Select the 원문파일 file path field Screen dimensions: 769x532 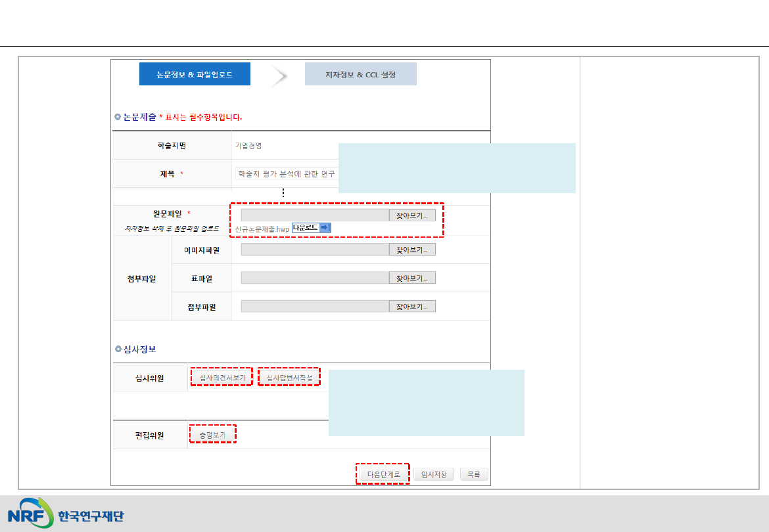pyautogui.click(x=315, y=215)
